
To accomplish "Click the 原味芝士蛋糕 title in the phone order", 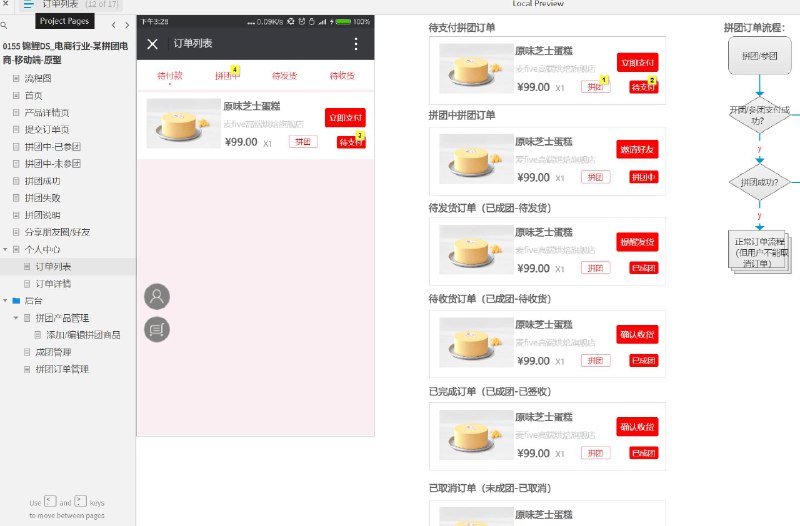I will [x=252, y=106].
